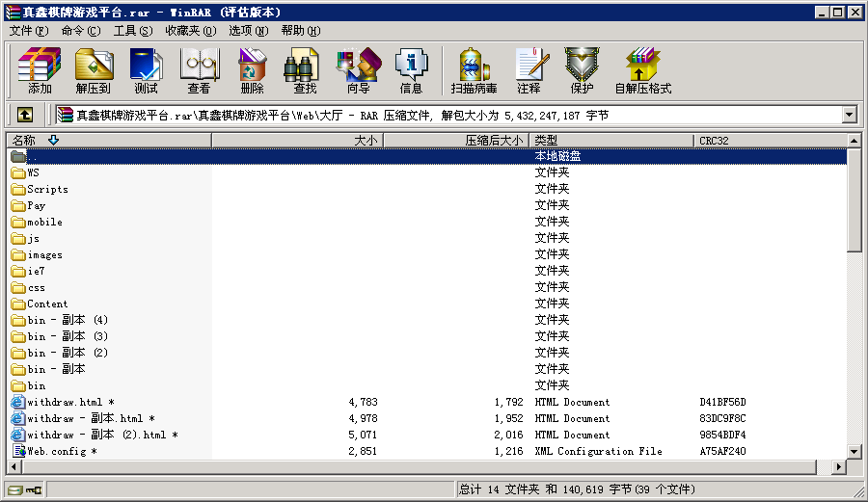Open the 查找 (Find) binoculars tool
Screen dimensions: 868x502
click(x=305, y=70)
